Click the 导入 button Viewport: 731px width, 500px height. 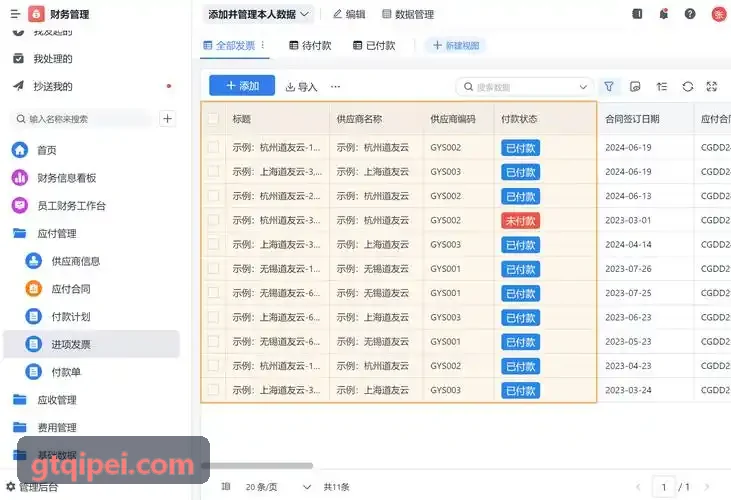[x=301, y=87]
